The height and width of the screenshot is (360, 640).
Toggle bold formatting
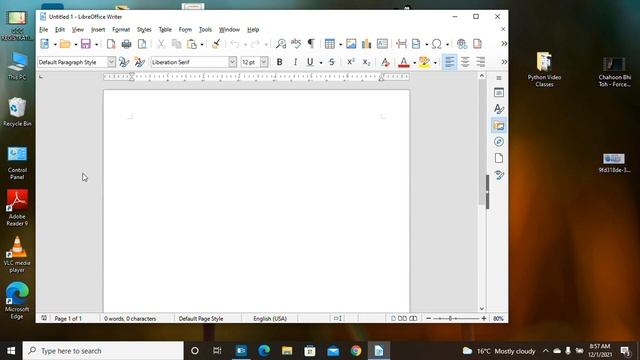click(x=280, y=62)
